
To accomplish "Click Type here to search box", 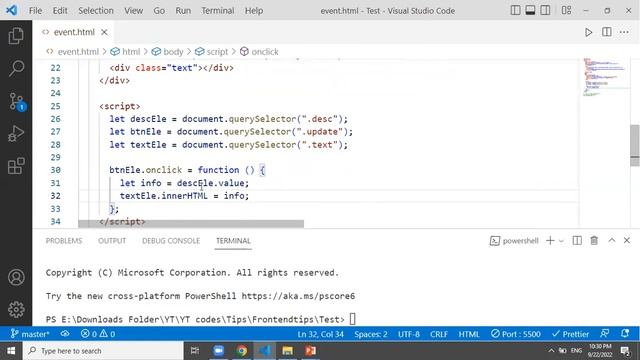I will point(103,351).
